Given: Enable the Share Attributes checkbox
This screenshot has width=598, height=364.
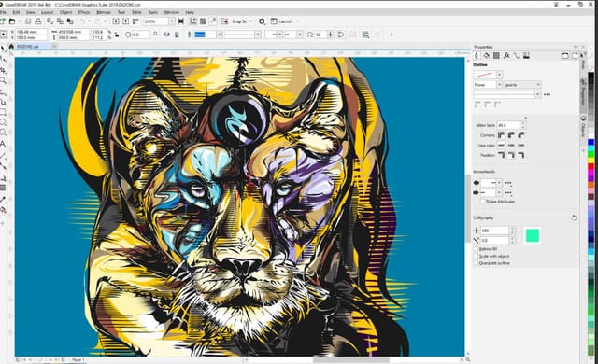Looking at the screenshot, I should [x=483, y=201].
